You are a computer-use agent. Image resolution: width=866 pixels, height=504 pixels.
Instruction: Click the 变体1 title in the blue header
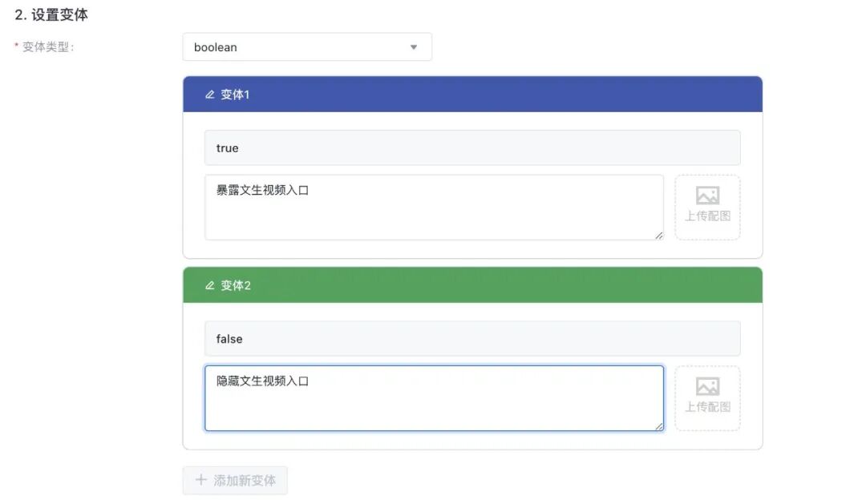click(x=235, y=95)
